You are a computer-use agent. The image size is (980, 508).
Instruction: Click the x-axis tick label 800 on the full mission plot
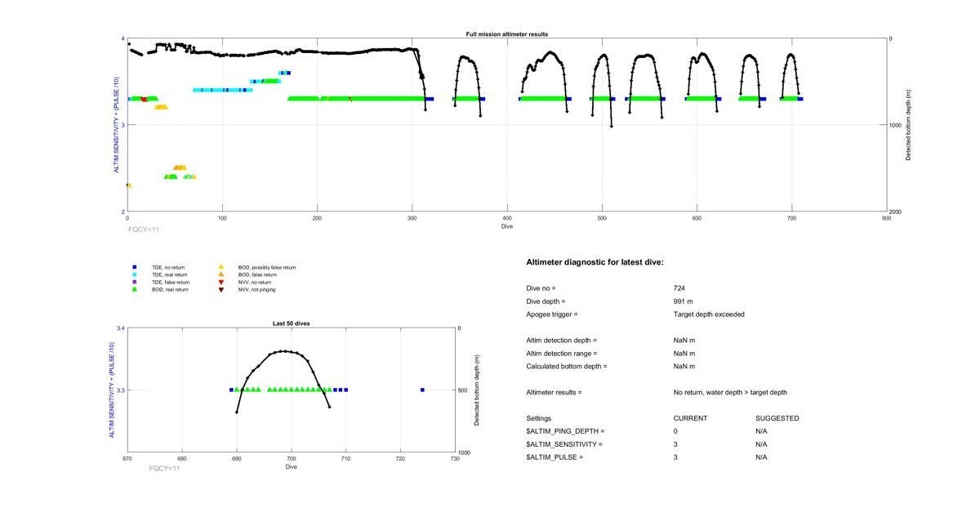click(887, 218)
